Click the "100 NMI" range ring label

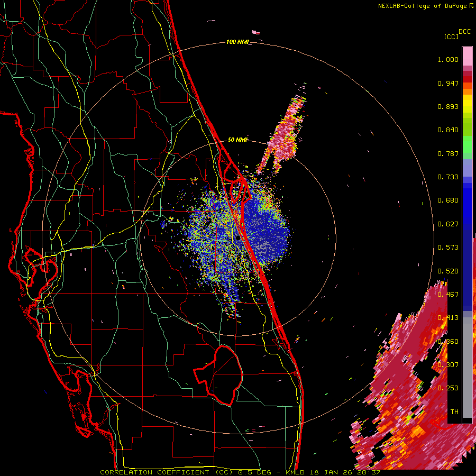237,42
